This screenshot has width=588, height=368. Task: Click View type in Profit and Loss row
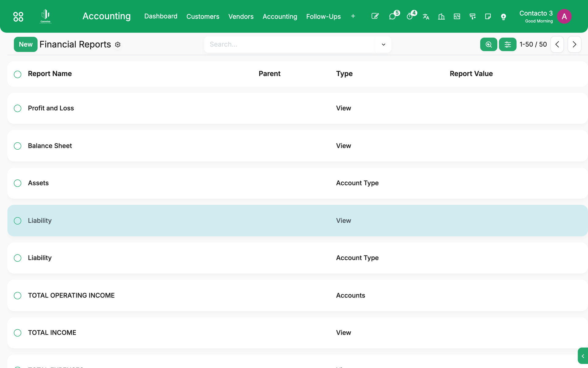344,108
